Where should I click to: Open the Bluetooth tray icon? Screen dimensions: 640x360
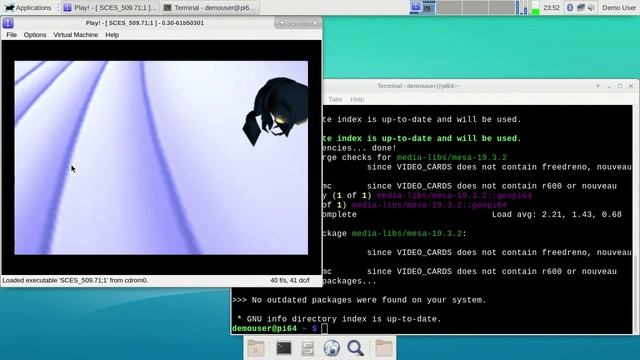pyautogui.click(x=570, y=7)
